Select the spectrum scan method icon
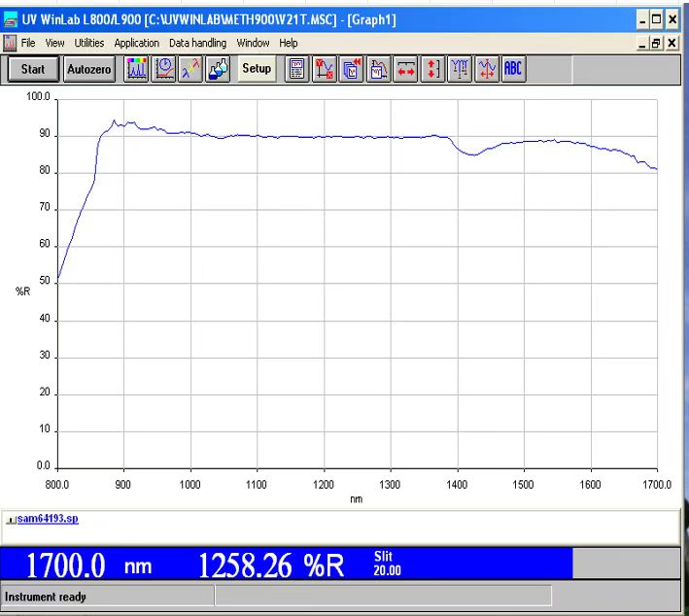Image resolution: width=689 pixels, height=616 pixels. point(136,69)
